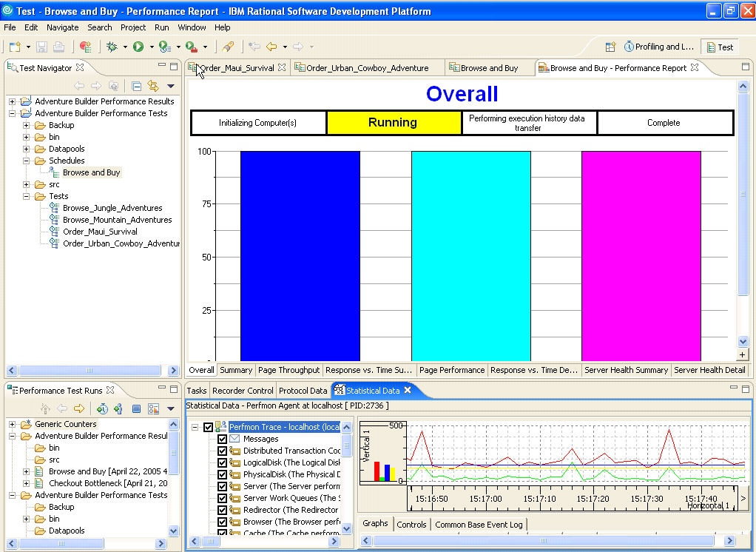Image resolution: width=756 pixels, height=552 pixels.
Task: Expand the Backup folder in Test Navigator
Action: pos(27,125)
